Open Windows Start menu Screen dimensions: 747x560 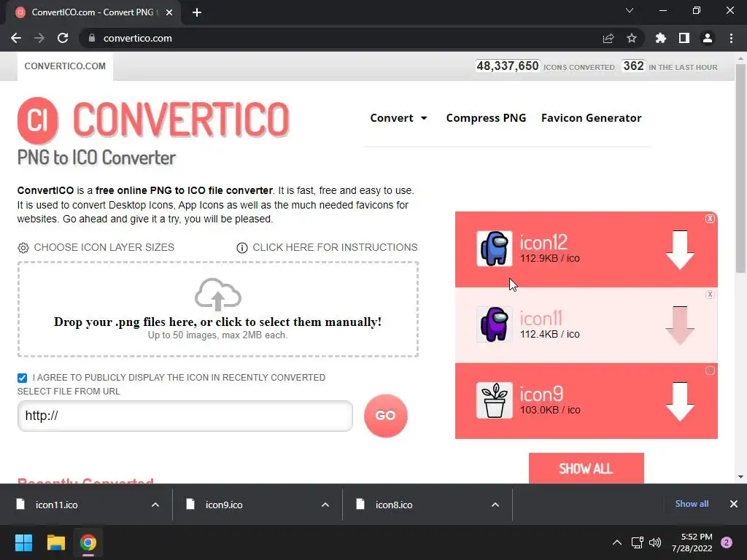[x=23, y=542]
